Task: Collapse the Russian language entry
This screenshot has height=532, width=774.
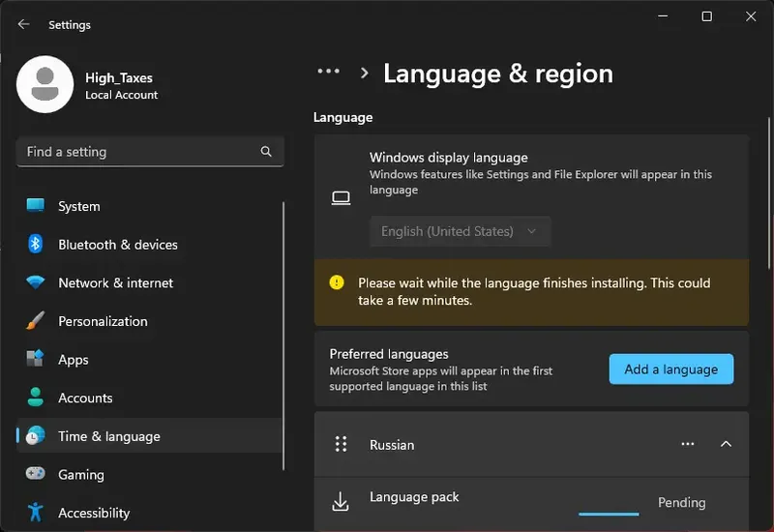Action: 726,444
